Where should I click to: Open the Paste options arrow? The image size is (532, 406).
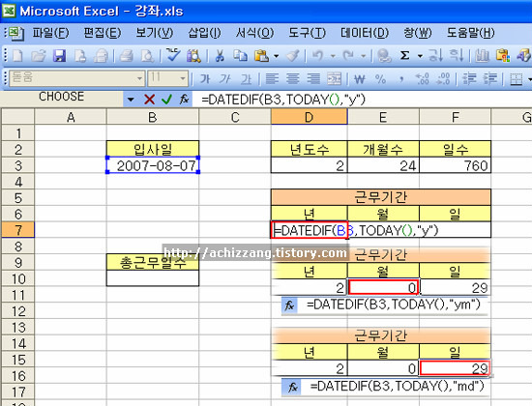tap(277, 56)
